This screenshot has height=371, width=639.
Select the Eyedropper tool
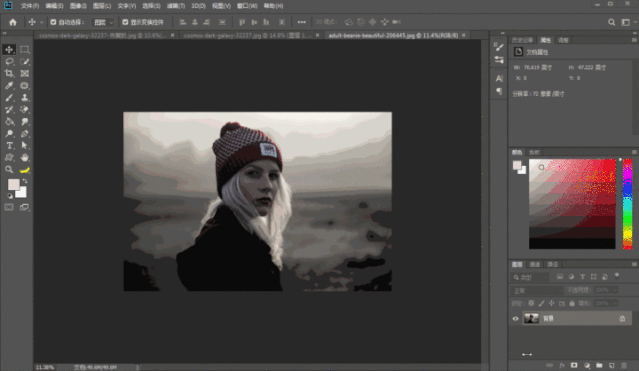(x=9, y=86)
